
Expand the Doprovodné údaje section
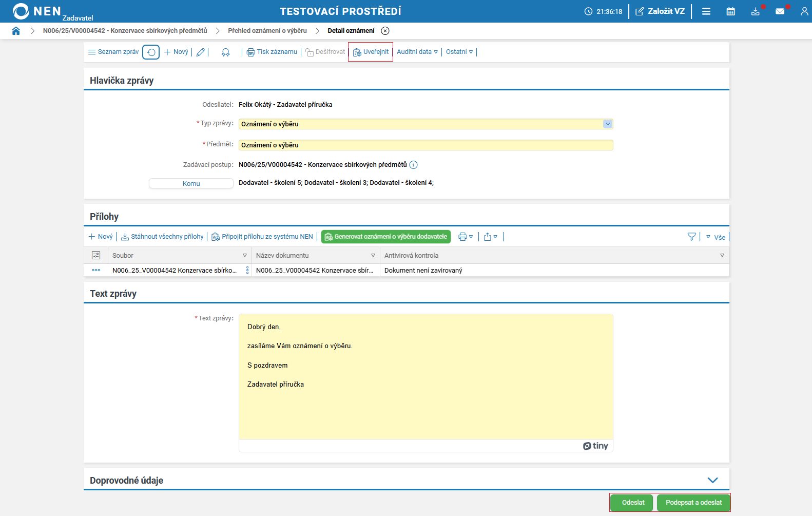[712, 480]
